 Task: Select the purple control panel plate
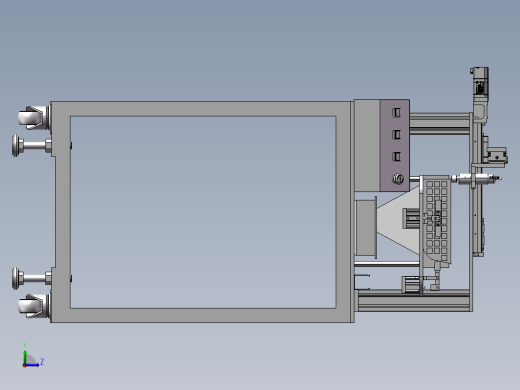[x=395, y=145]
